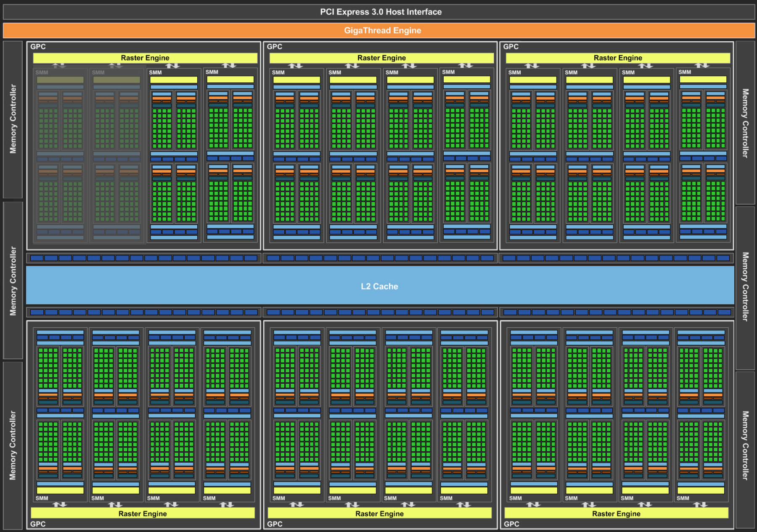Select the middle-right Memory Controller block
The image size is (757, 532).
(745, 287)
